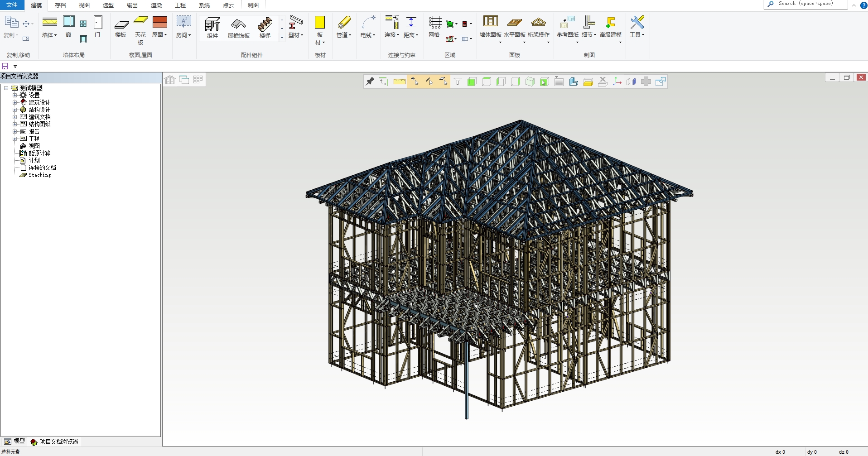Click the 高级建模 advanced modeling button
The height and width of the screenshot is (456, 868).
click(x=611, y=29)
